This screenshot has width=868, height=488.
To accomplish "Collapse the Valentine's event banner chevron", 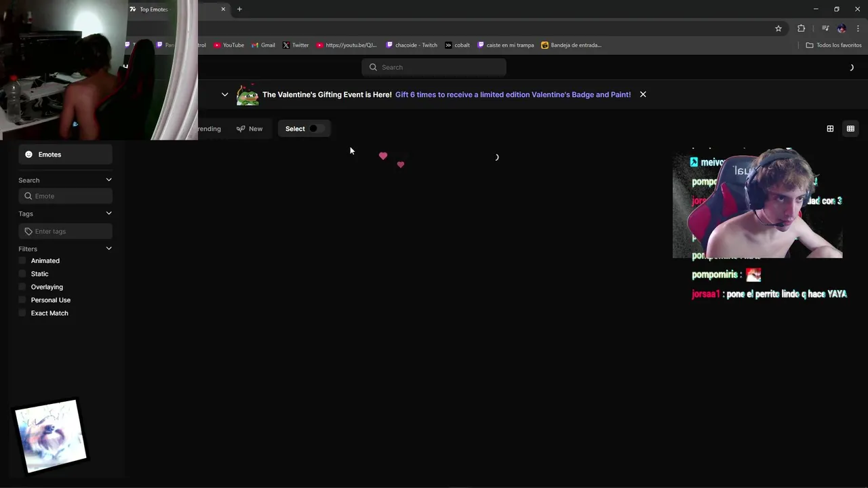I will point(224,95).
